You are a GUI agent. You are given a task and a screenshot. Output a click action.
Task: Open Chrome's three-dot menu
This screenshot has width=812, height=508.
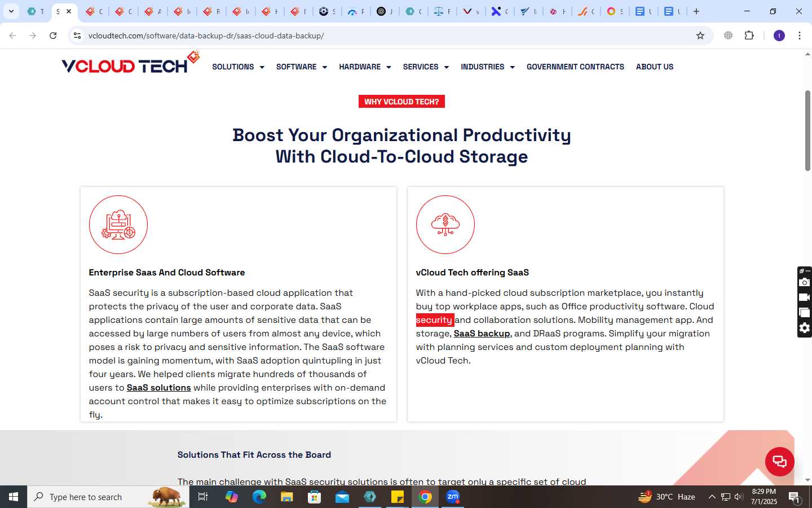click(800, 36)
